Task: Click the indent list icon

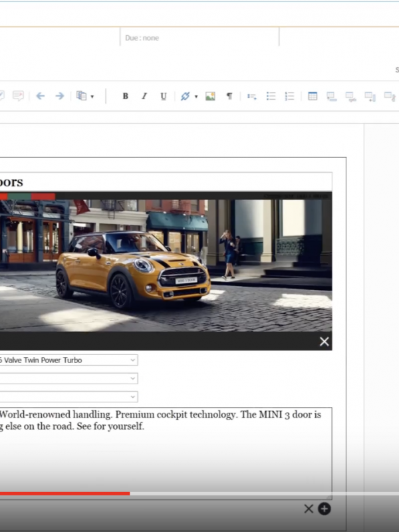Action: click(252, 96)
